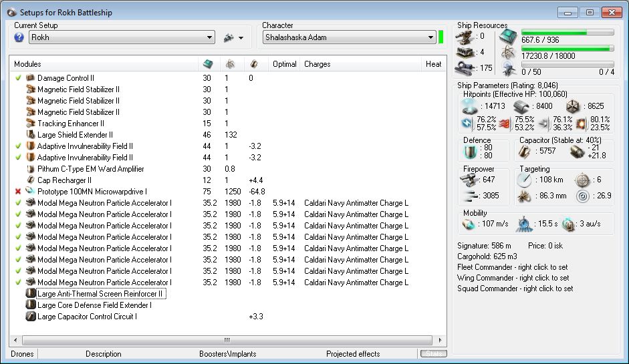Image resolution: width=629 pixels, height=364 pixels.
Task: Click the capacitor column header icon
Action: point(253,64)
